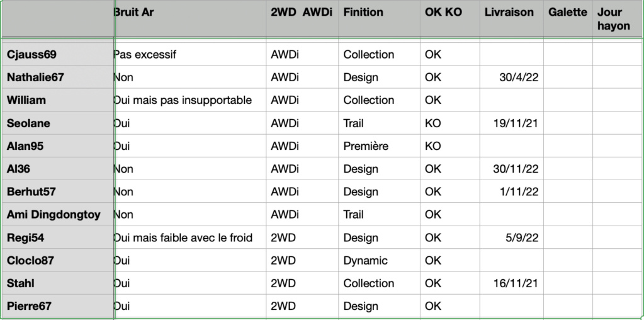The height and width of the screenshot is (320, 644).
Task: Select the 2WD AWDi header cell
Action: (302, 20)
